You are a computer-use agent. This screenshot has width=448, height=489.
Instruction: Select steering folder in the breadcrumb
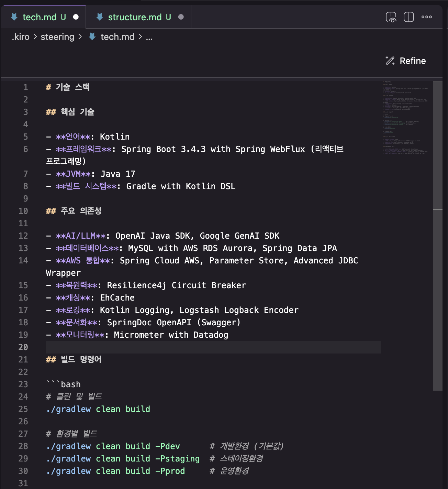click(x=57, y=37)
